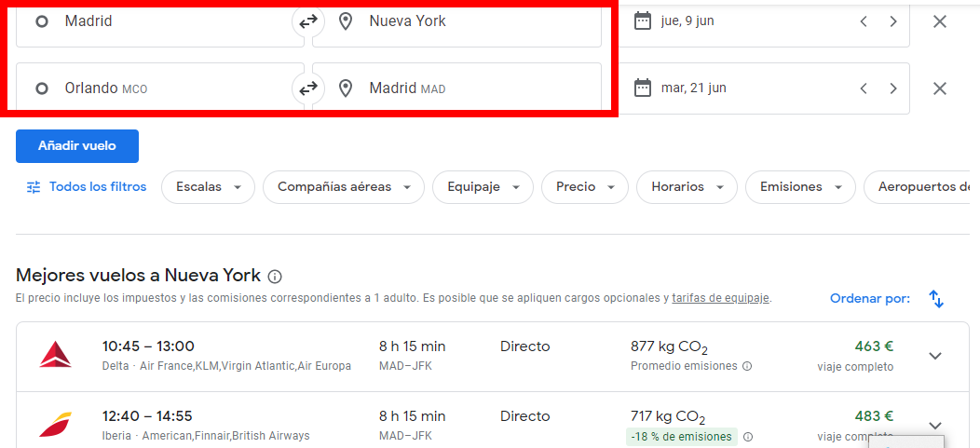Swap Madrid and Nueva York airports

click(x=308, y=21)
